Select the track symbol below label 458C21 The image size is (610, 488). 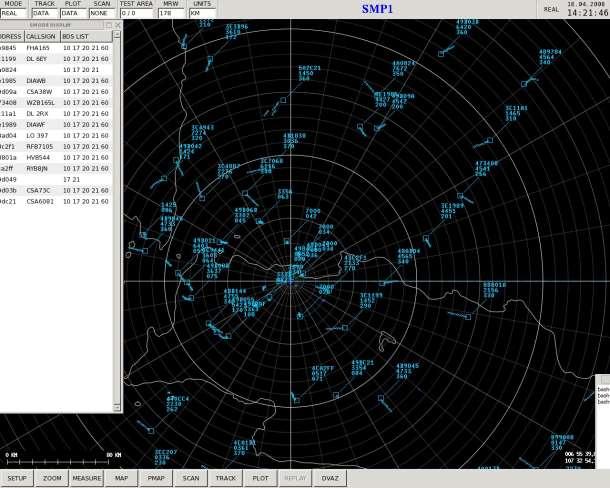pyautogui.click(x=336, y=395)
